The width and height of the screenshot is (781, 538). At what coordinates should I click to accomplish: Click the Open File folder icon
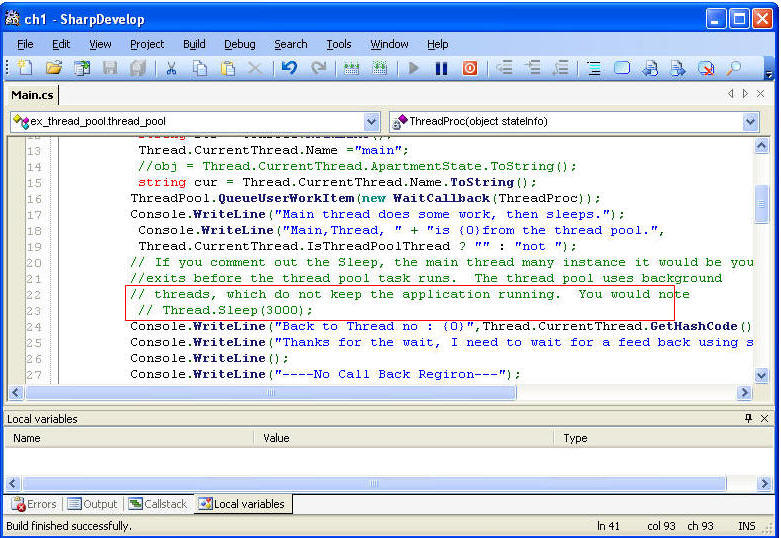coord(54,68)
